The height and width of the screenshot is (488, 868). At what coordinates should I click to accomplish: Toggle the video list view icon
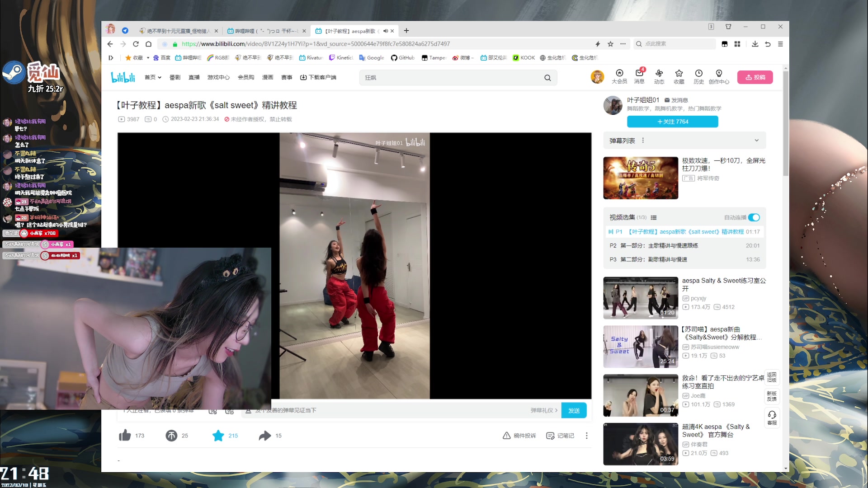click(654, 217)
